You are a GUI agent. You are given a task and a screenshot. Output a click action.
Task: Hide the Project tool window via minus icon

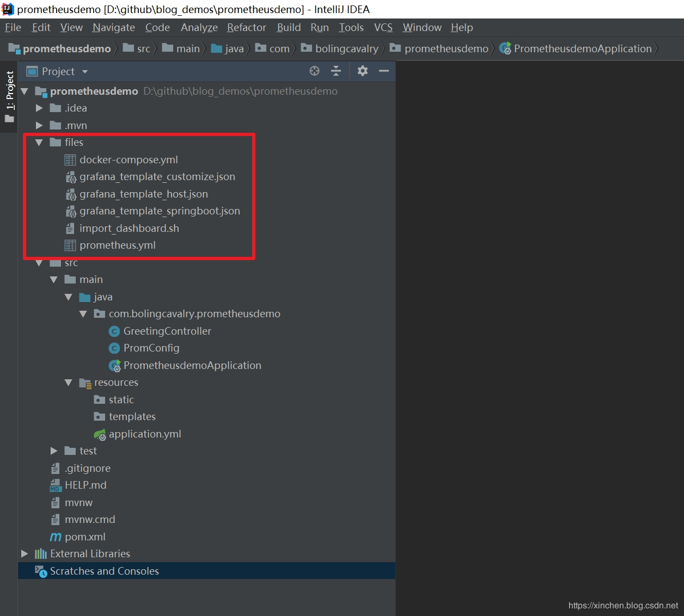coord(384,71)
